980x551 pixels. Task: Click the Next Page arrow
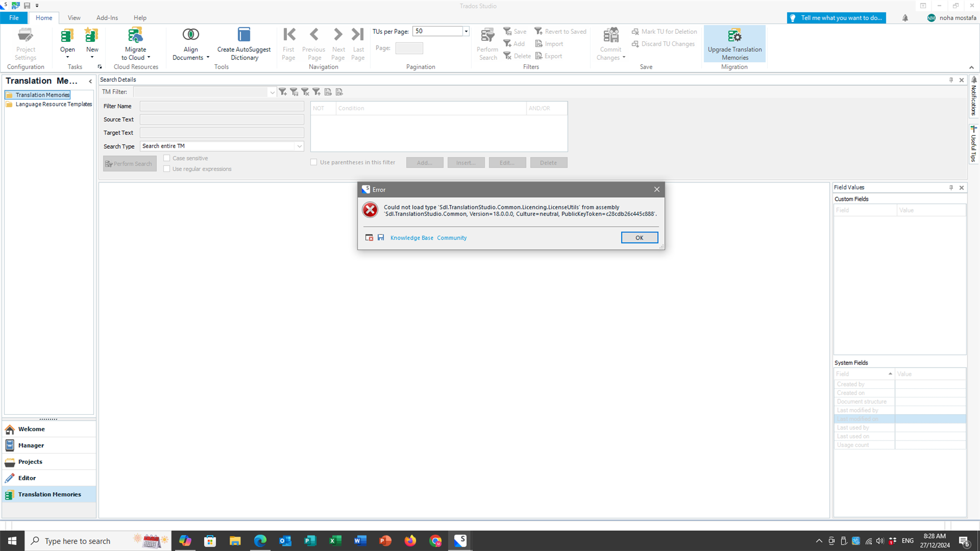pyautogui.click(x=338, y=34)
